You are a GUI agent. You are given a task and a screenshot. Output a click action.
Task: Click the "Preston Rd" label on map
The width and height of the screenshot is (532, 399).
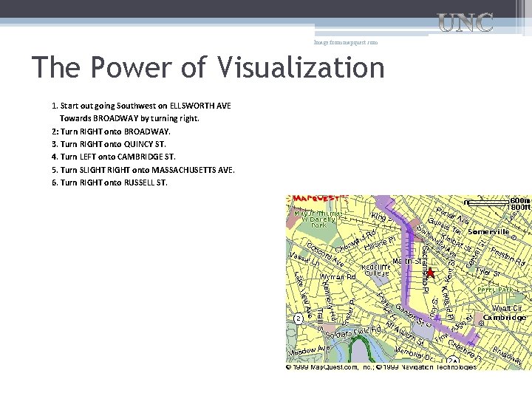point(508,256)
